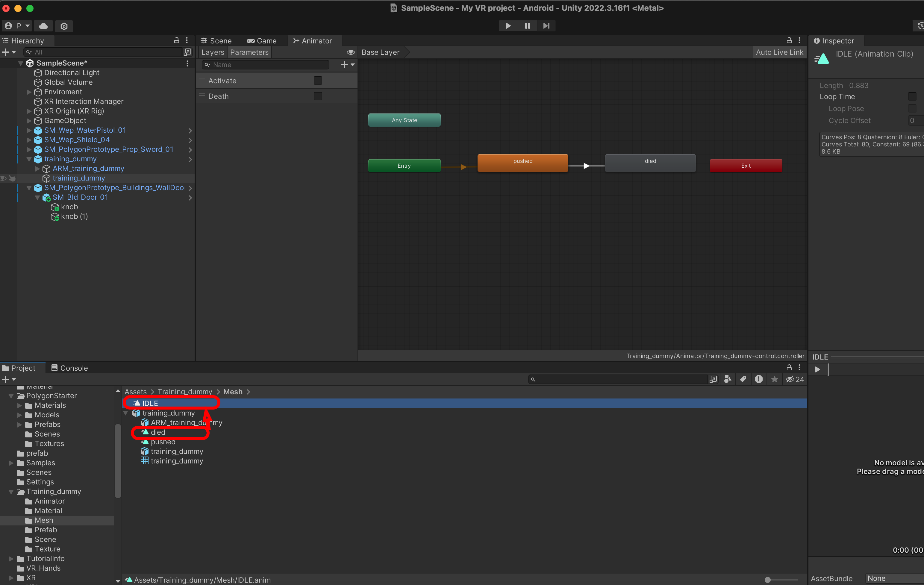Screen dimensions: 924x585
Task: Click the Step frame button
Action: 546,26
